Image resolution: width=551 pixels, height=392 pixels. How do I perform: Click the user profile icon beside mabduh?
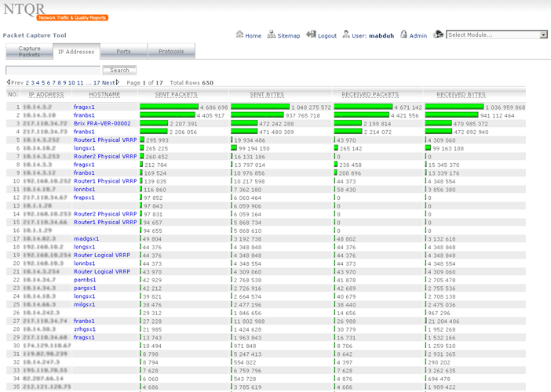(x=345, y=34)
